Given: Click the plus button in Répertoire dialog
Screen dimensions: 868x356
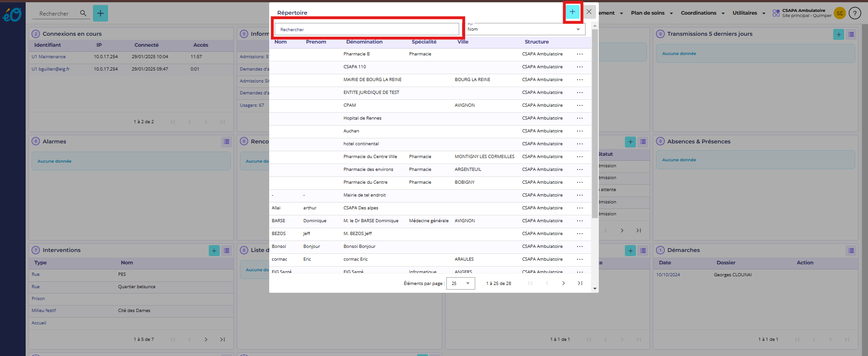Looking at the screenshot, I should click(572, 12).
